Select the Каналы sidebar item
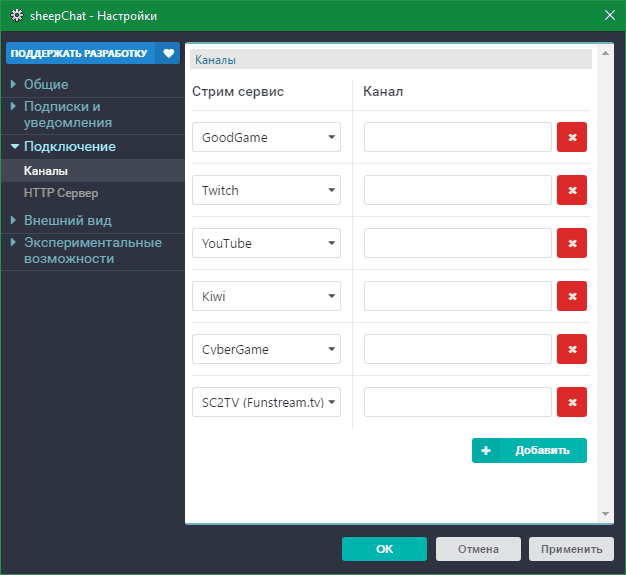The width and height of the screenshot is (626, 575). 93,171
